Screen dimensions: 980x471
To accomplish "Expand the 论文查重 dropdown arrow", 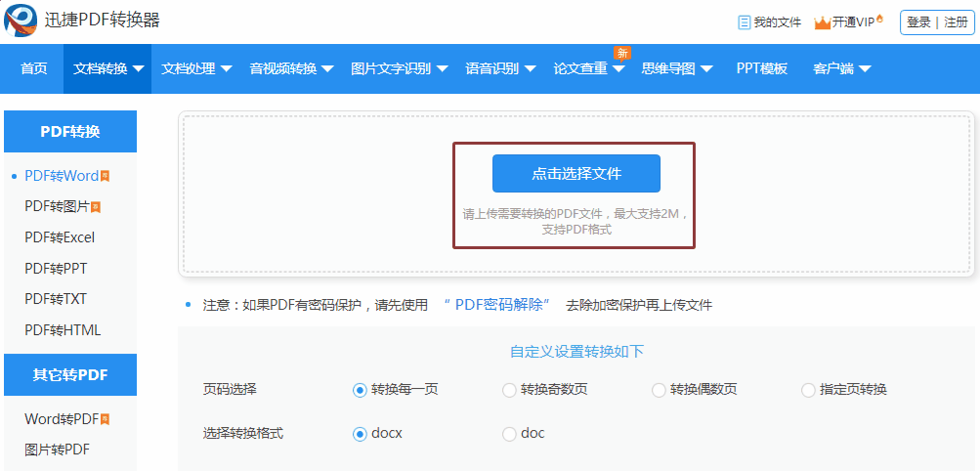I will [x=618, y=69].
